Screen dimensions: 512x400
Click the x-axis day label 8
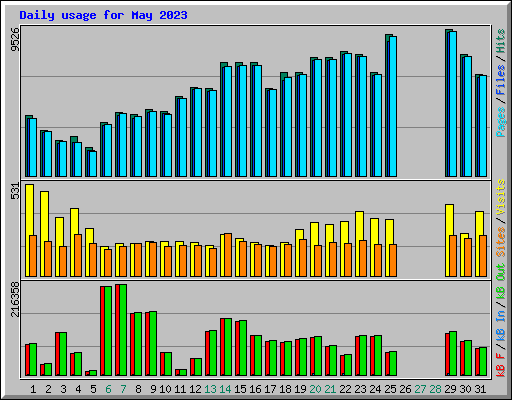tap(138, 389)
